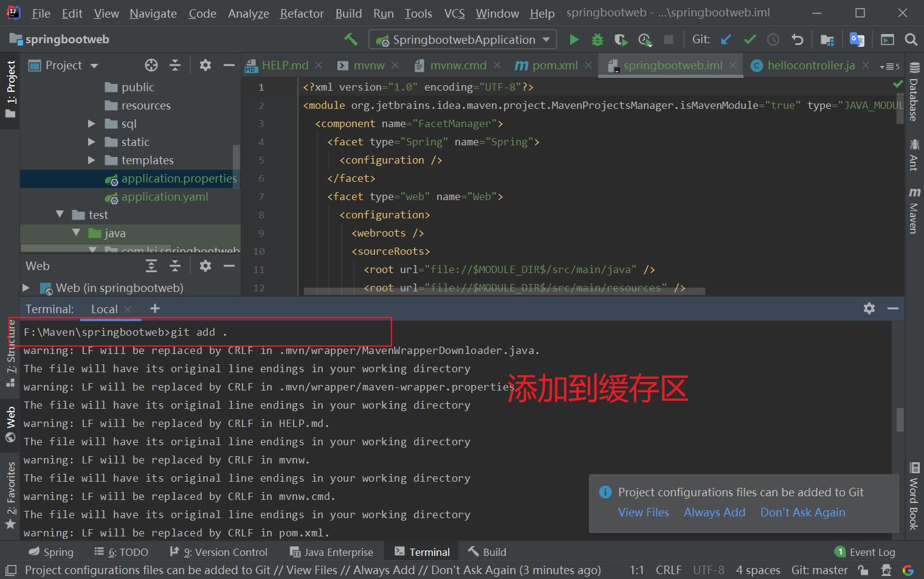Collapse the java folder under test
The image size is (924, 579).
[x=76, y=232]
